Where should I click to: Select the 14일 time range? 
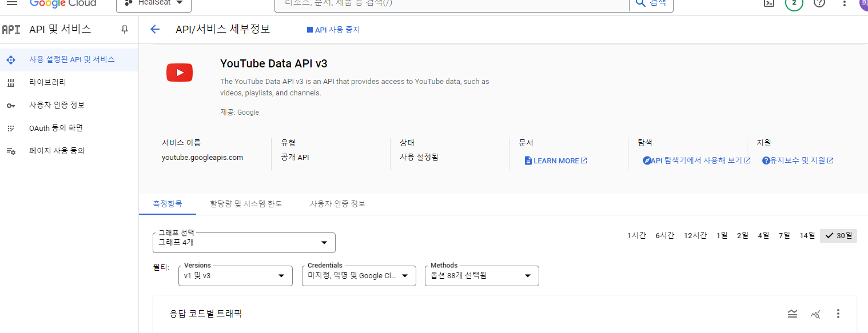(807, 235)
